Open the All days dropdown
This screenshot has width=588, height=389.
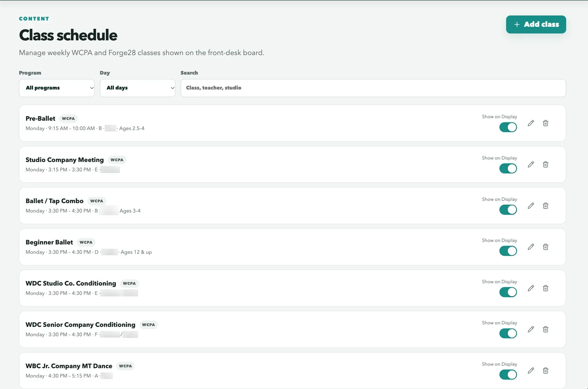click(137, 88)
